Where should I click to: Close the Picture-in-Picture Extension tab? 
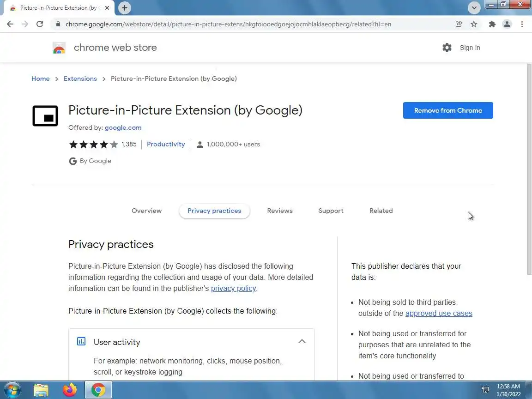[x=107, y=8]
